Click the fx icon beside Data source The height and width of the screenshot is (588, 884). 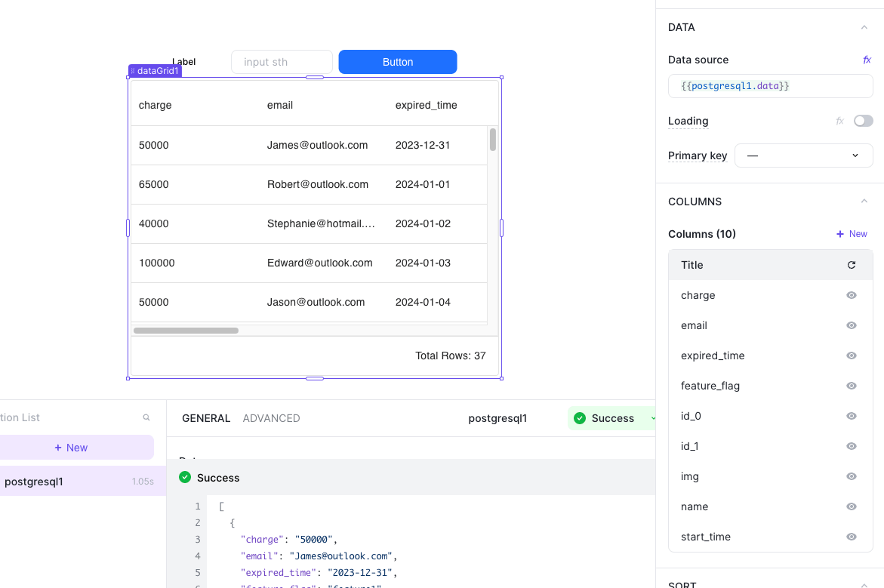pos(867,60)
